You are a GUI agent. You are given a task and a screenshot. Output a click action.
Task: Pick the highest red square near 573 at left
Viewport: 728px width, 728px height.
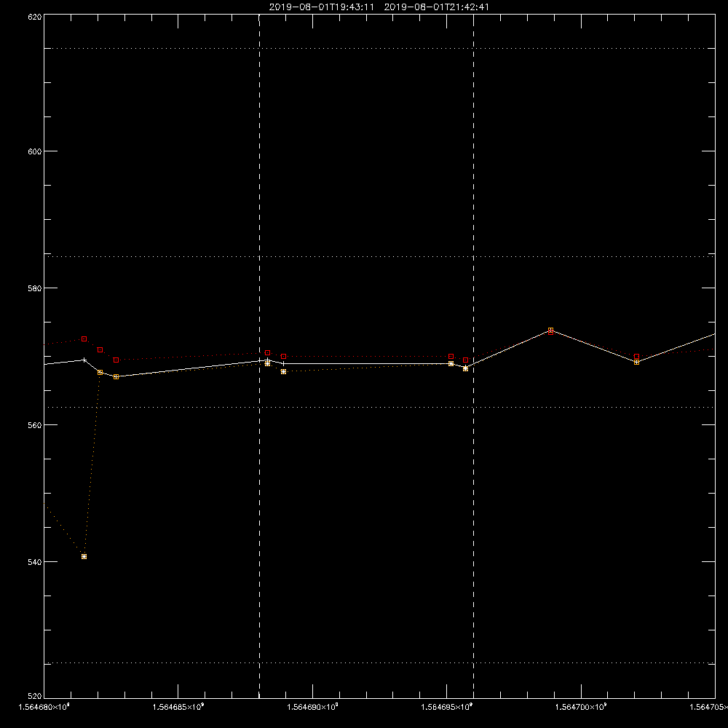[84, 339]
